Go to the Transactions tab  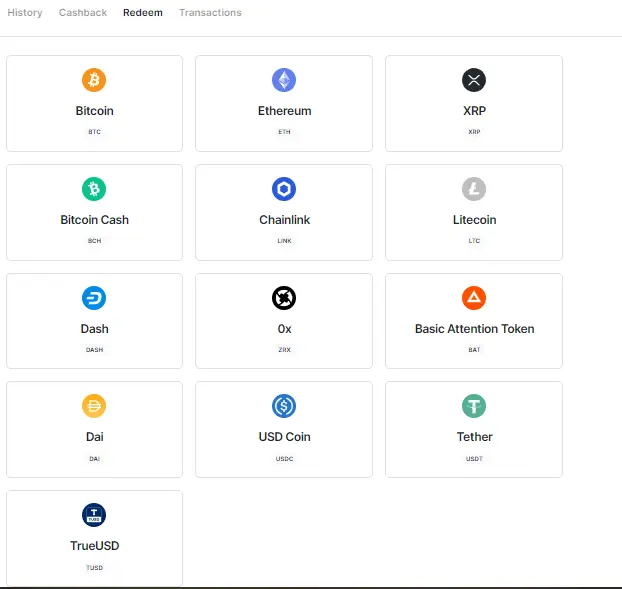210,13
